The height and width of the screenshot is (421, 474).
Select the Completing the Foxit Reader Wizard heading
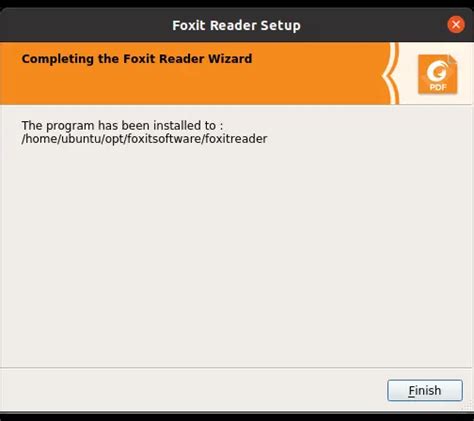[137, 59]
